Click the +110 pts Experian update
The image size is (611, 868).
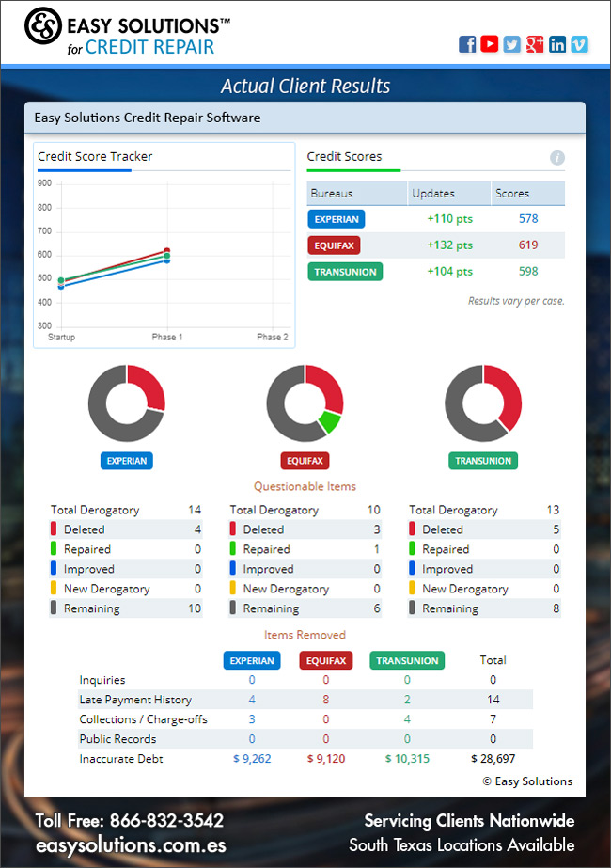[x=450, y=219]
